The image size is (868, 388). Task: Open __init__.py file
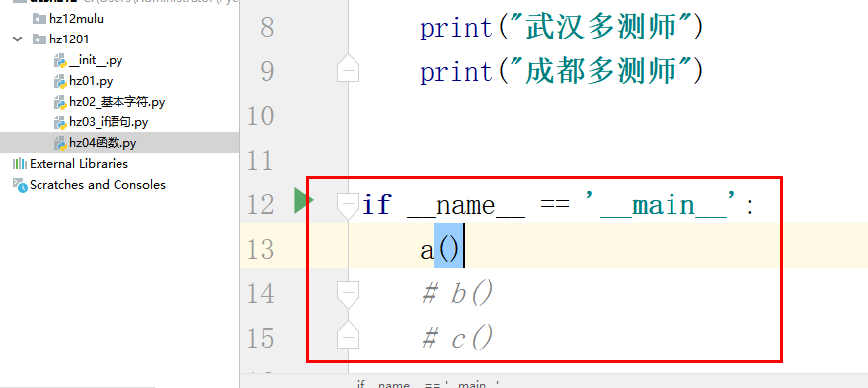[x=95, y=60]
